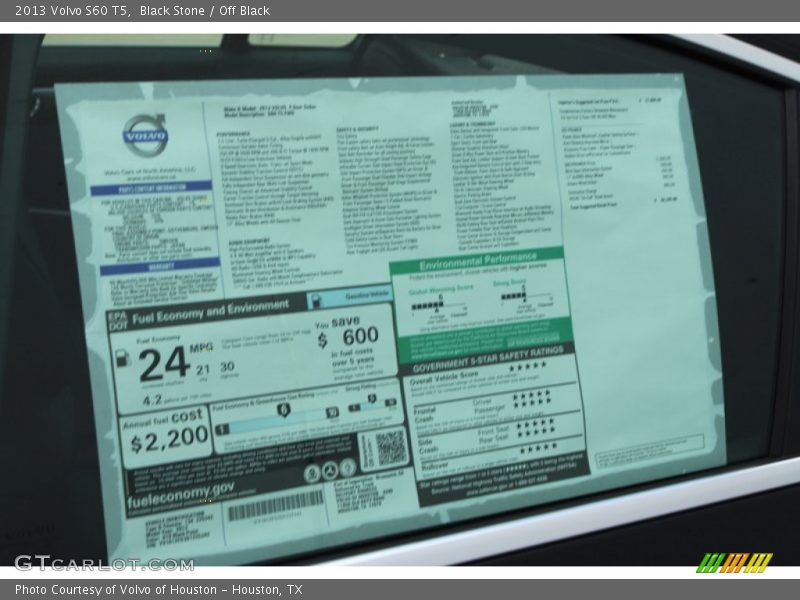Click the '30' highway MPG value
This screenshot has width=800, height=600.
point(227,366)
